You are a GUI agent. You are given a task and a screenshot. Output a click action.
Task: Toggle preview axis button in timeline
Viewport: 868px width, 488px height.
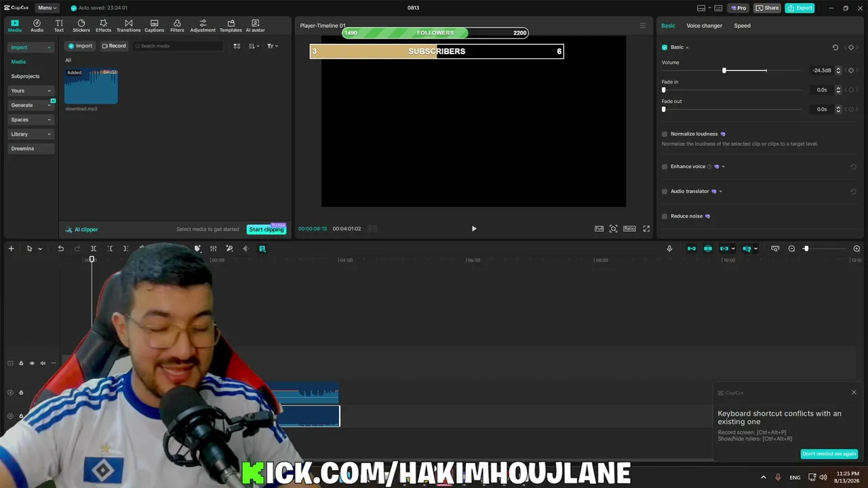(x=747, y=249)
